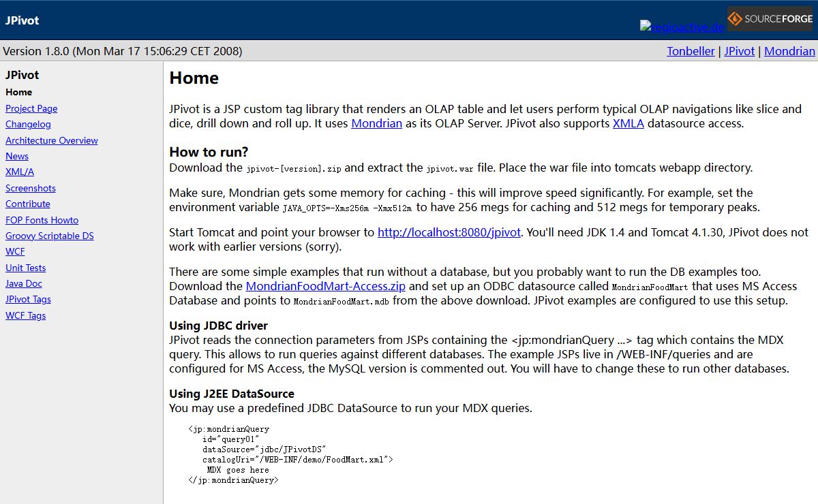The width and height of the screenshot is (818, 504).
Task: Click the jpivot-[version].zip file name text
Action: (294, 168)
